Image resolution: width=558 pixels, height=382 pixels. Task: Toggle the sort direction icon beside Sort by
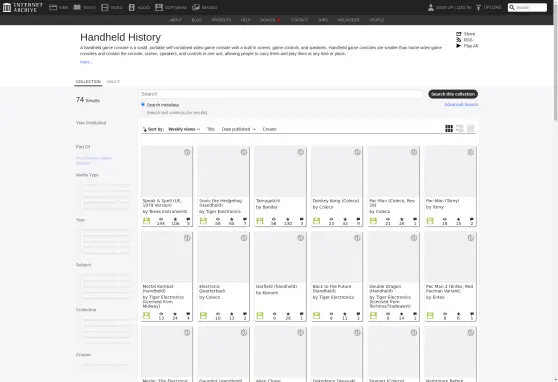click(144, 129)
